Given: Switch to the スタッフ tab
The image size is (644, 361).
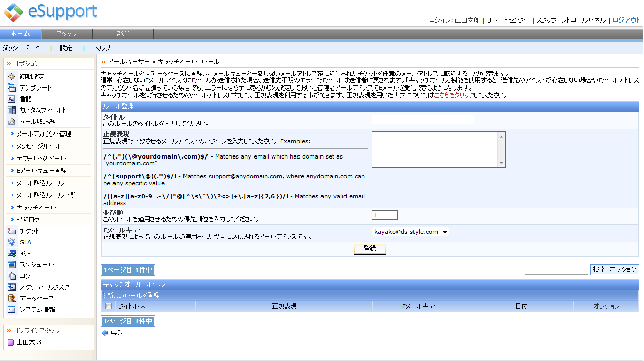Looking at the screenshot, I should [x=66, y=34].
